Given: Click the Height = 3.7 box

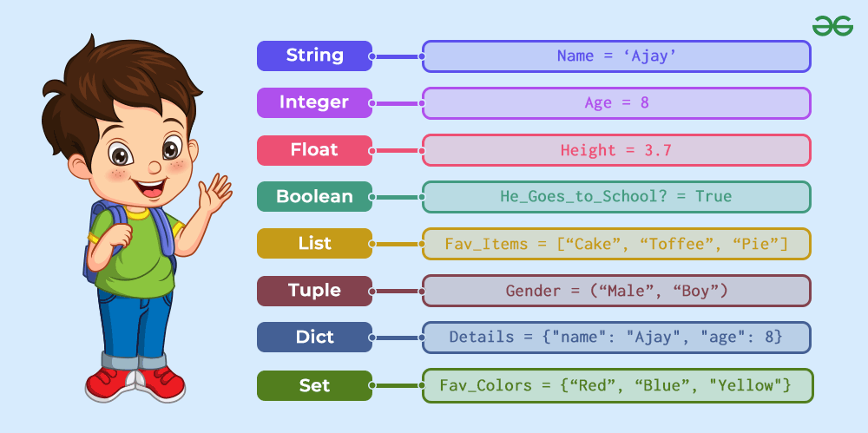Looking at the screenshot, I should (x=616, y=150).
